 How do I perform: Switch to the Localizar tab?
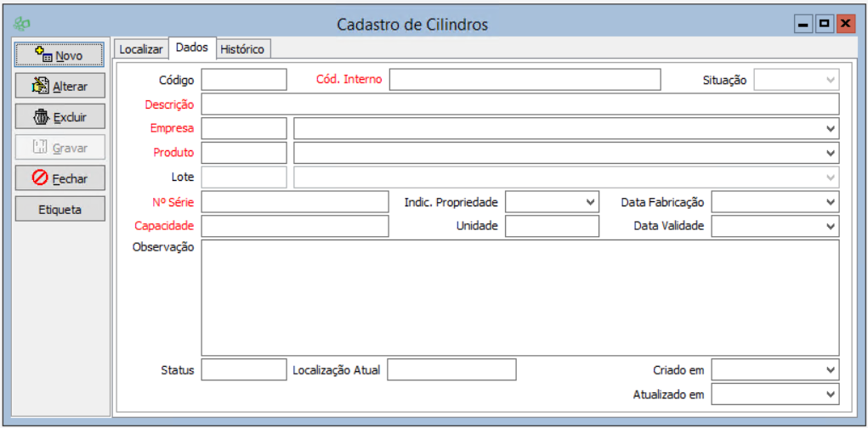pos(140,49)
